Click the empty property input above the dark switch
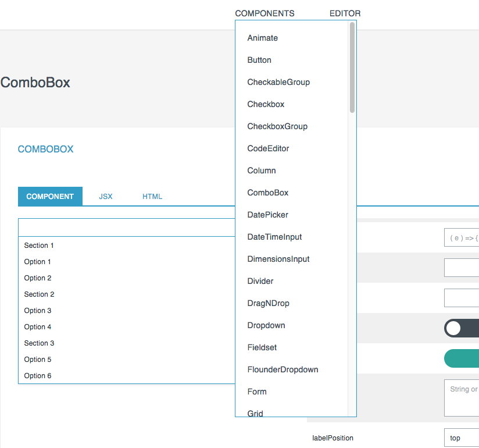The height and width of the screenshot is (448, 479). [x=462, y=298]
